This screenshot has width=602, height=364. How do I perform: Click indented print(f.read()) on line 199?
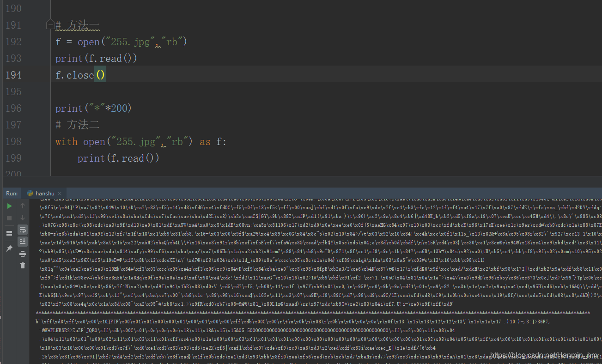[118, 158]
